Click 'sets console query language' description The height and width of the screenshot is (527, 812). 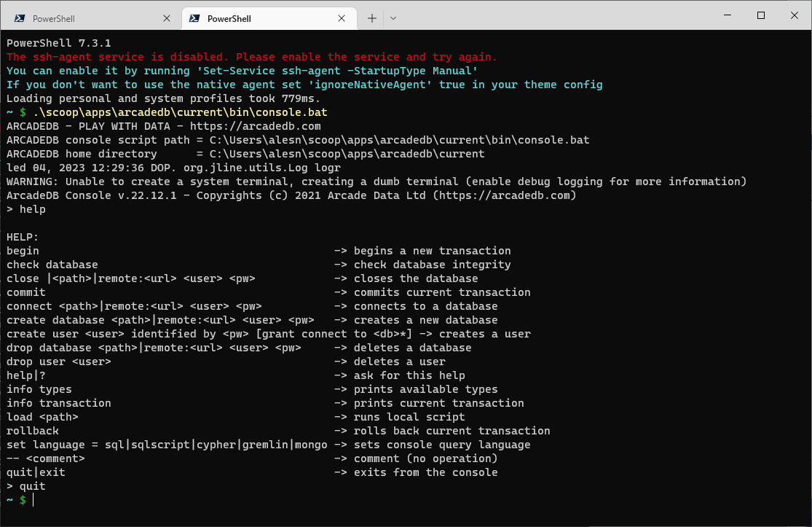(442, 445)
